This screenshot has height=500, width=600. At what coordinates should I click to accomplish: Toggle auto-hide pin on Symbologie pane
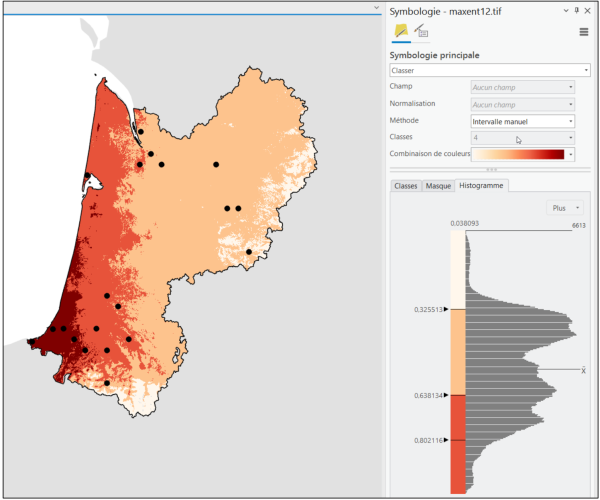point(577,9)
